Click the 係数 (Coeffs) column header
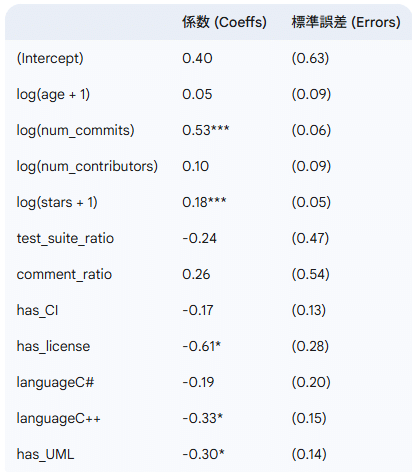 (224, 22)
